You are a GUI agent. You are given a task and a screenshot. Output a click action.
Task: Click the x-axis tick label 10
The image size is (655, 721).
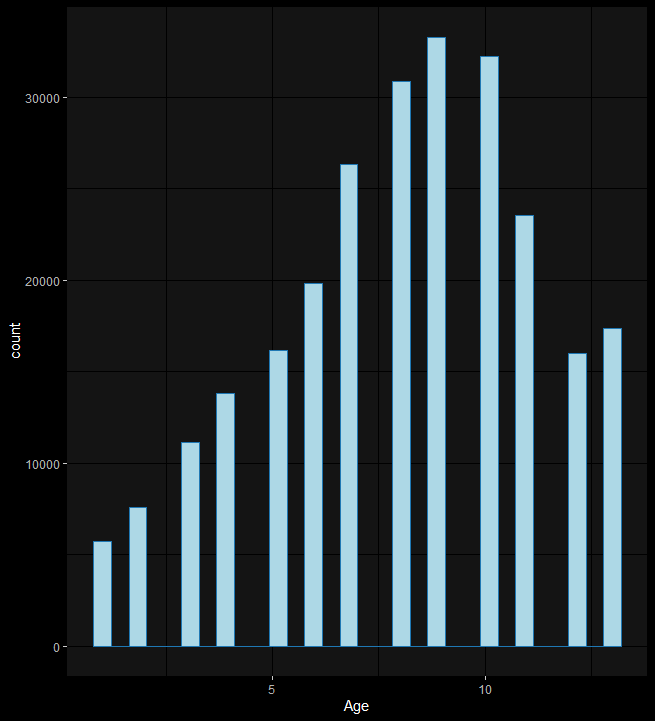(485, 689)
